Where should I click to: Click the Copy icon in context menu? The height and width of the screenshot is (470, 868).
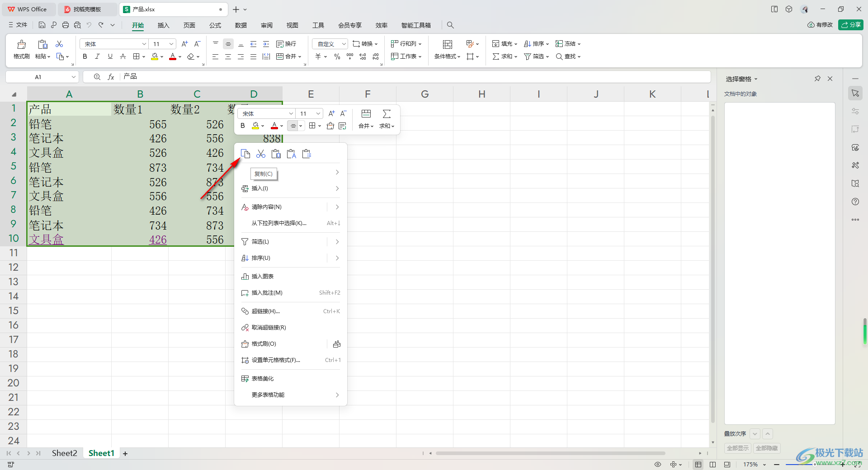[x=245, y=154]
